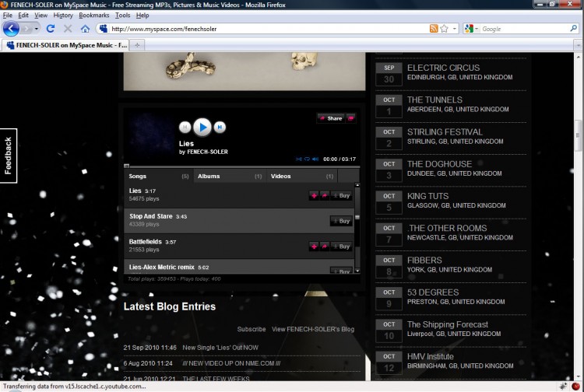Screen dimensions: 584x392
Task: Share the Lies song via arrow icon
Action: 325,196
